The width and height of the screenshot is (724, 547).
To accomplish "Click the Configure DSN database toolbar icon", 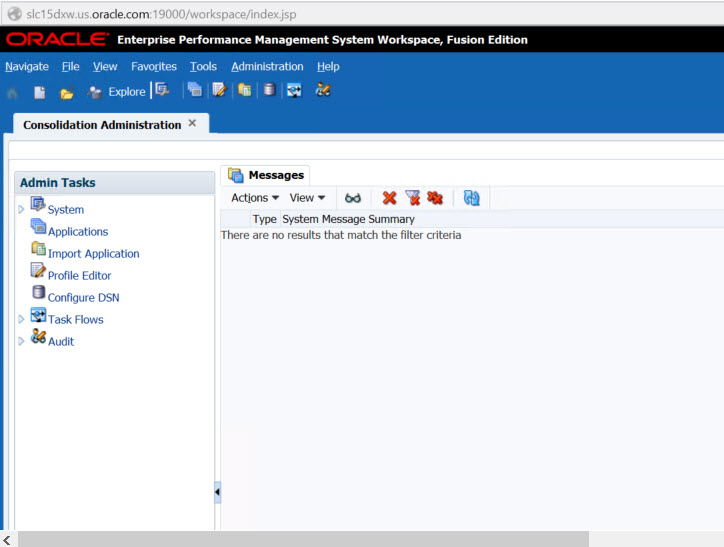I will (269, 89).
